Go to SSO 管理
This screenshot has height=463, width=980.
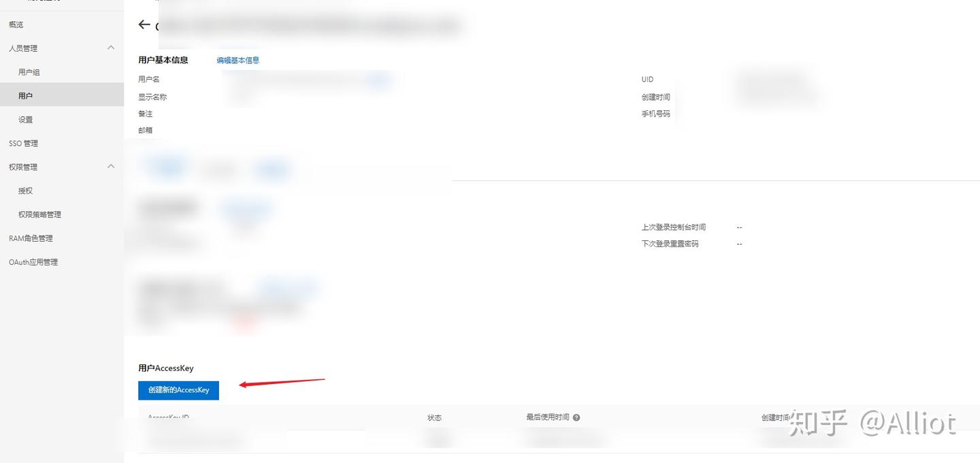tap(23, 144)
